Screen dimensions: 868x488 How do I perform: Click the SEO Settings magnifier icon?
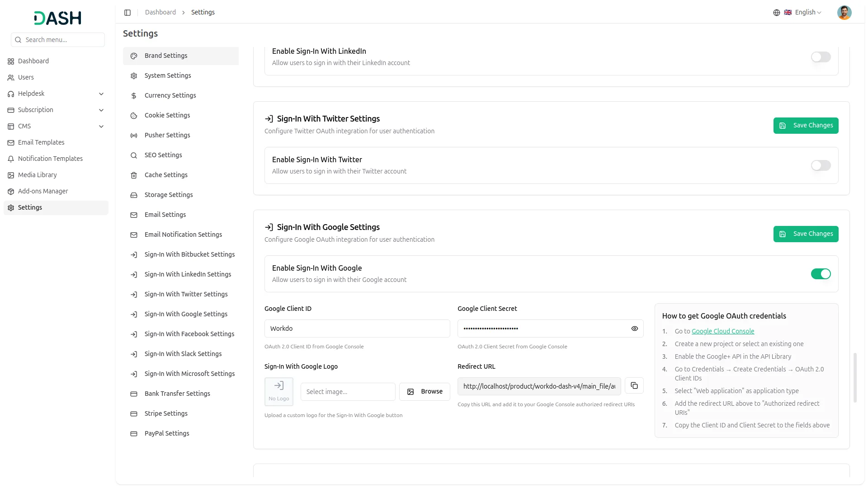click(134, 155)
